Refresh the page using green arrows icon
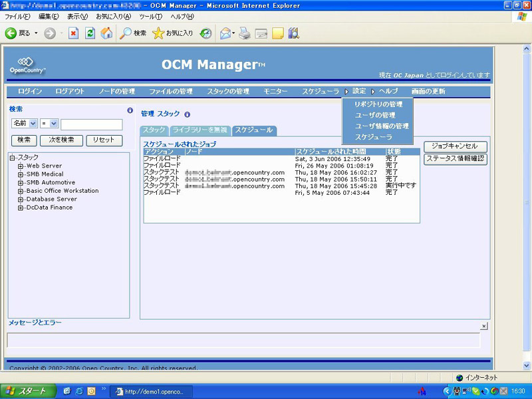532x399 pixels. [x=90, y=33]
